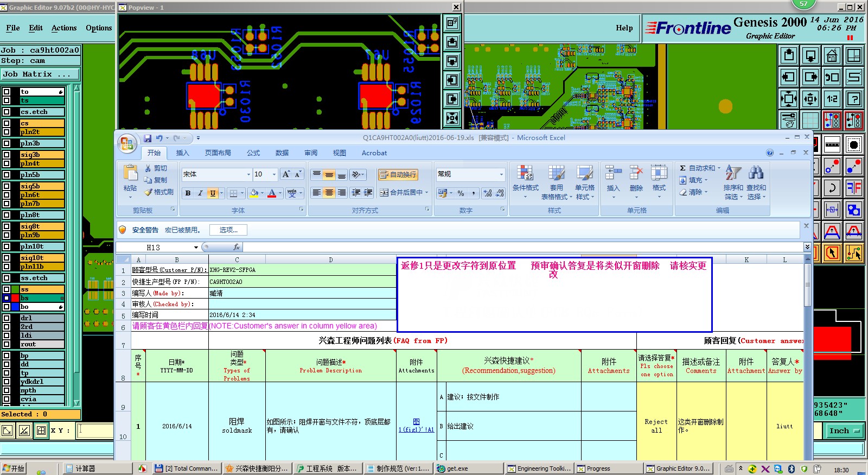Toggle checkbox of layer rout
Viewport: 868px width, 475px height.
coord(7,344)
